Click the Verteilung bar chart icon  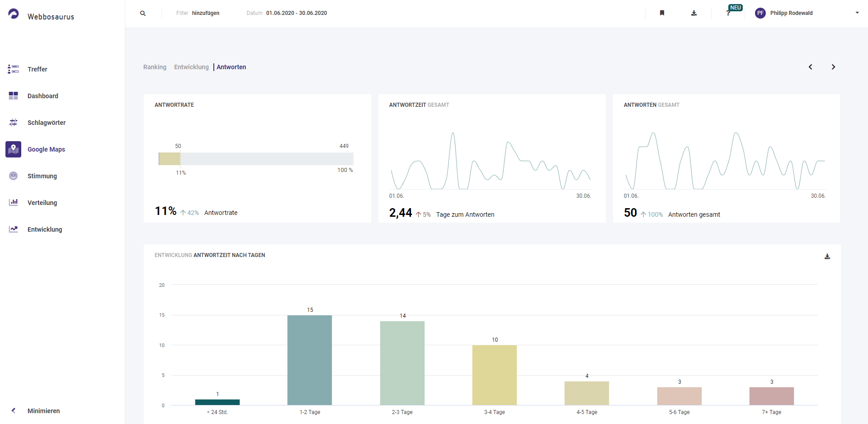tap(14, 203)
